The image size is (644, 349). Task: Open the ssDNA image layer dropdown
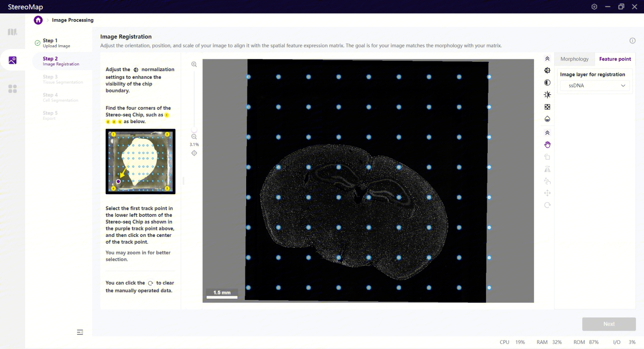pos(595,86)
